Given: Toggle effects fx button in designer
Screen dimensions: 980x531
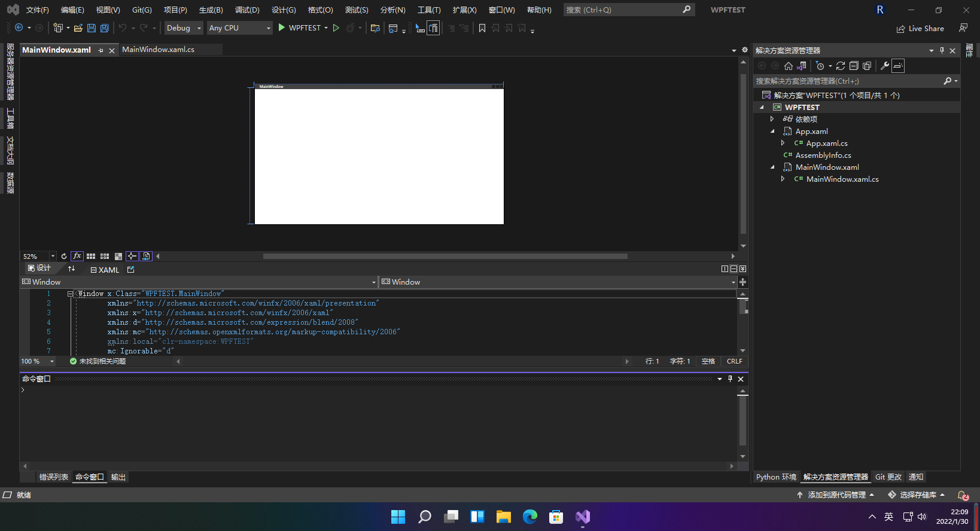Looking at the screenshot, I should click(x=77, y=256).
